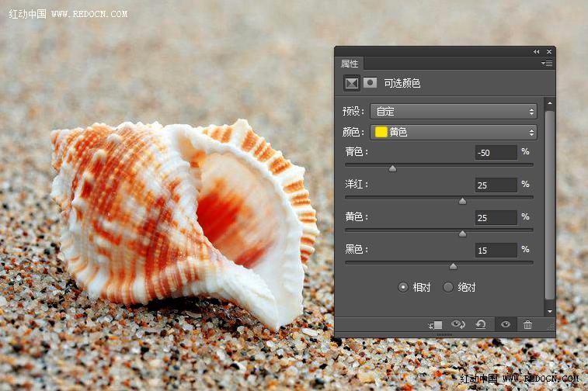Click the panel scrollbar down arrow
The image size is (588, 391).
coord(550,311)
